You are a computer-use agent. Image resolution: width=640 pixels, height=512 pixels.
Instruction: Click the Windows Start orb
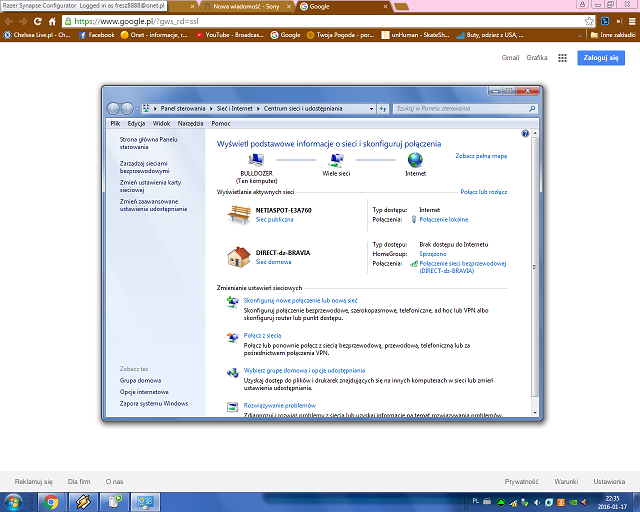[x=16, y=500]
